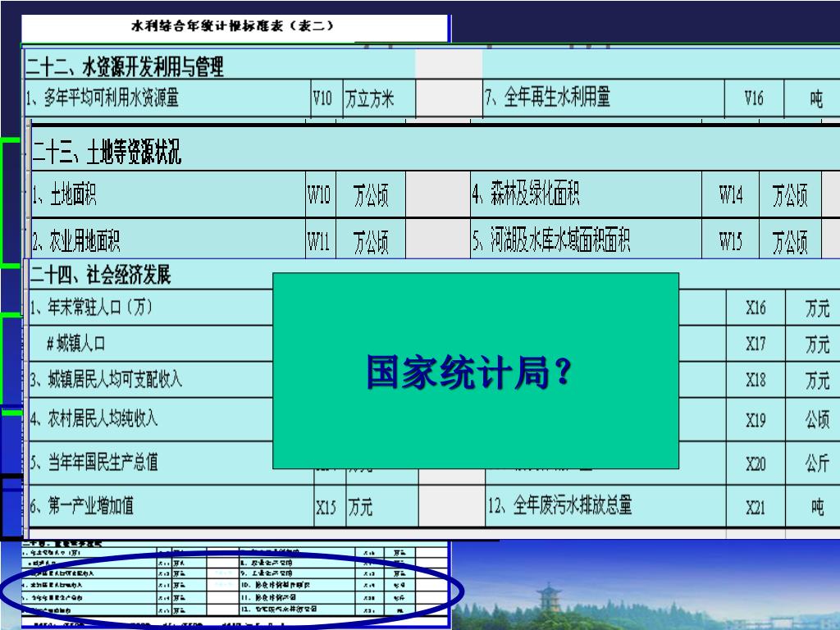The height and width of the screenshot is (630, 840).
Task: Select the 万元 unit beside X16
Action: [818, 308]
